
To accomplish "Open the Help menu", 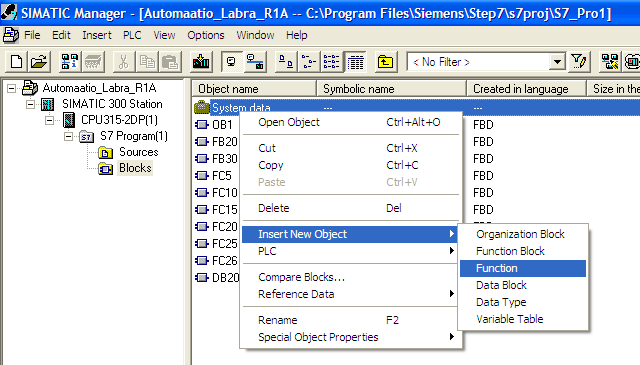I will coord(296,36).
